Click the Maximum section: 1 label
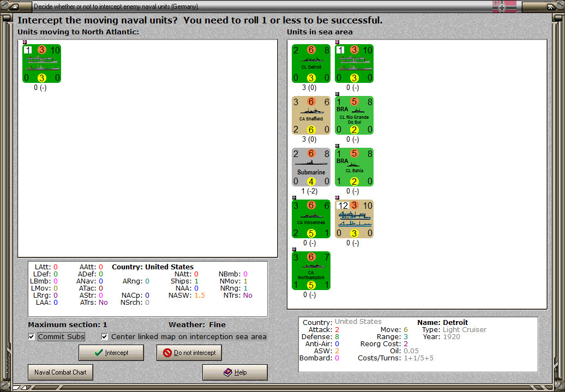The height and width of the screenshot is (392, 565). pyautogui.click(x=68, y=324)
